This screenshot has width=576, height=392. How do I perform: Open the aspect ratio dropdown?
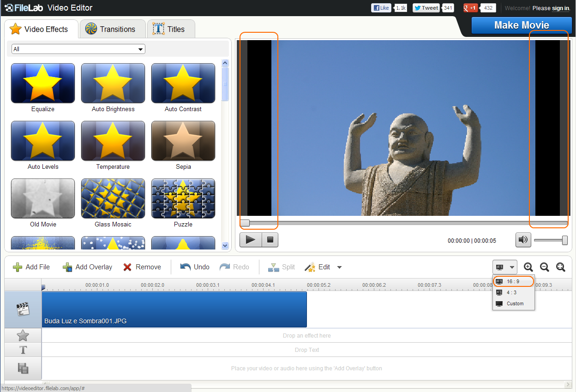505,267
